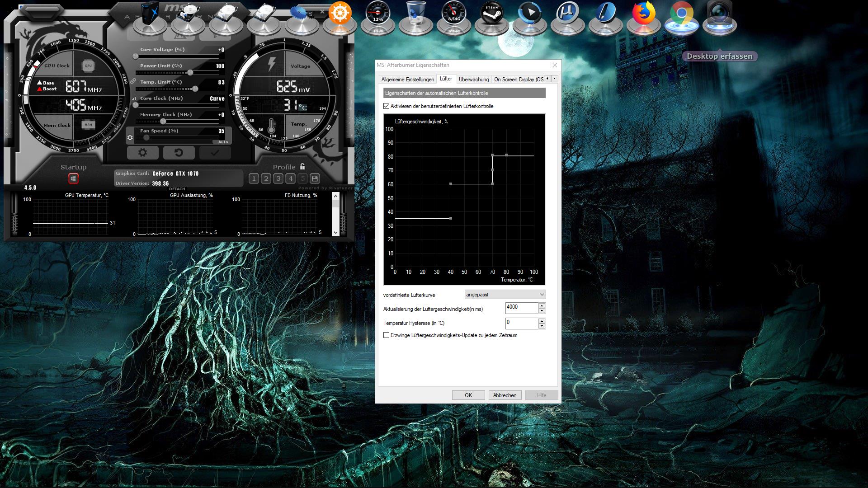The height and width of the screenshot is (488, 868).
Task: Open the fan speed gear settings icon
Action: pyautogui.click(x=130, y=137)
